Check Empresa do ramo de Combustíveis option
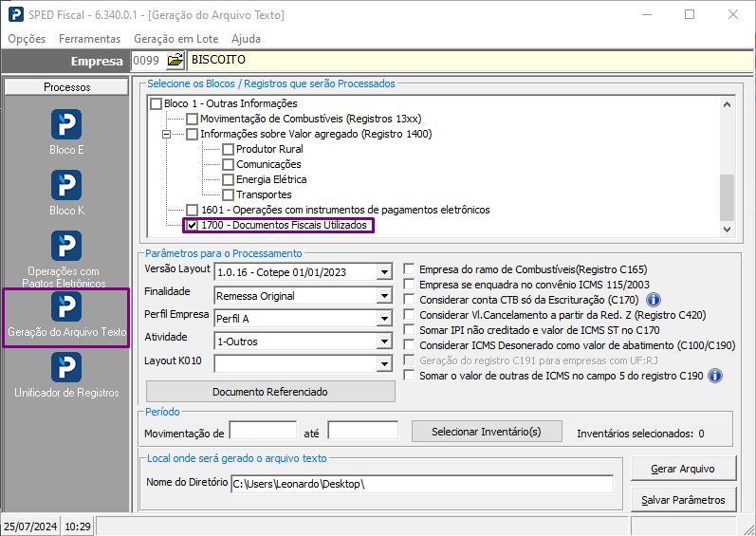 coord(409,269)
